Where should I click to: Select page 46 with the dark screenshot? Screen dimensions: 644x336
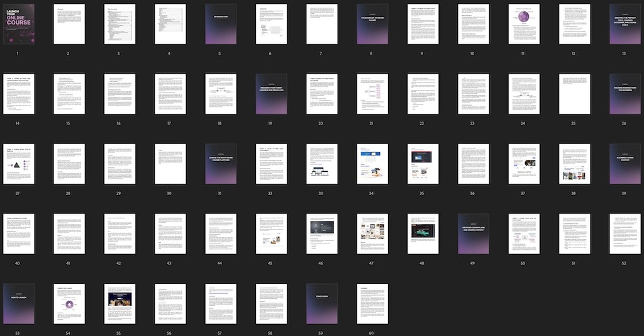(322, 233)
